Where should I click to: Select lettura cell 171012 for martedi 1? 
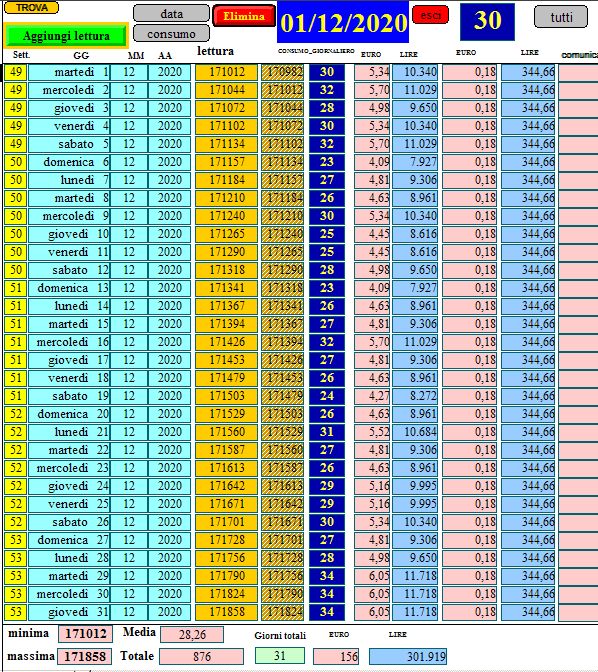click(x=227, y=72)
